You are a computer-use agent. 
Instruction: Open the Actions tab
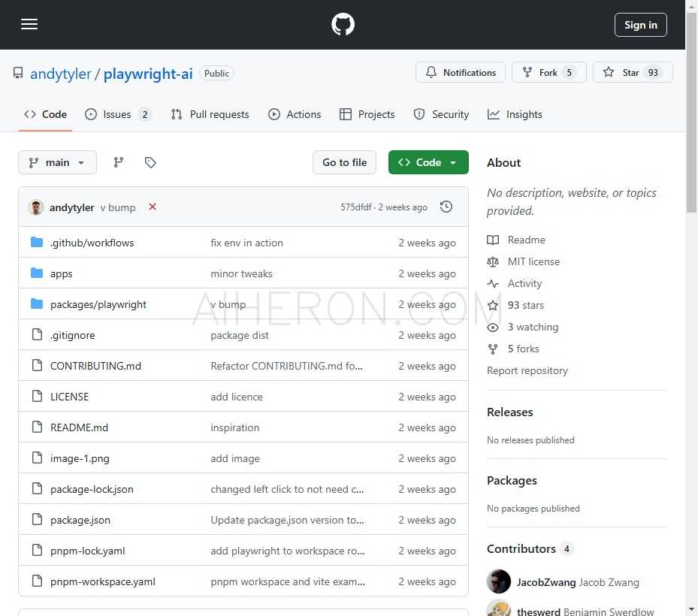point(295,114)
